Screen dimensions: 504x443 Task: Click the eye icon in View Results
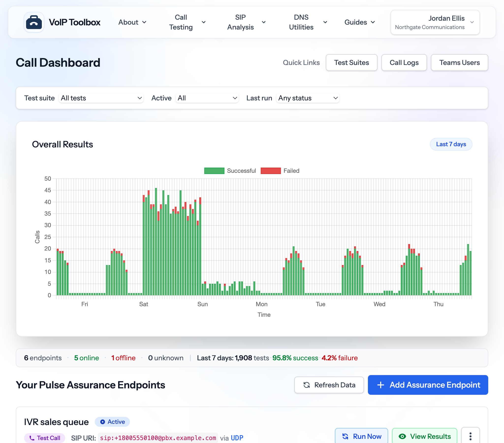click(x=402, y=436)
